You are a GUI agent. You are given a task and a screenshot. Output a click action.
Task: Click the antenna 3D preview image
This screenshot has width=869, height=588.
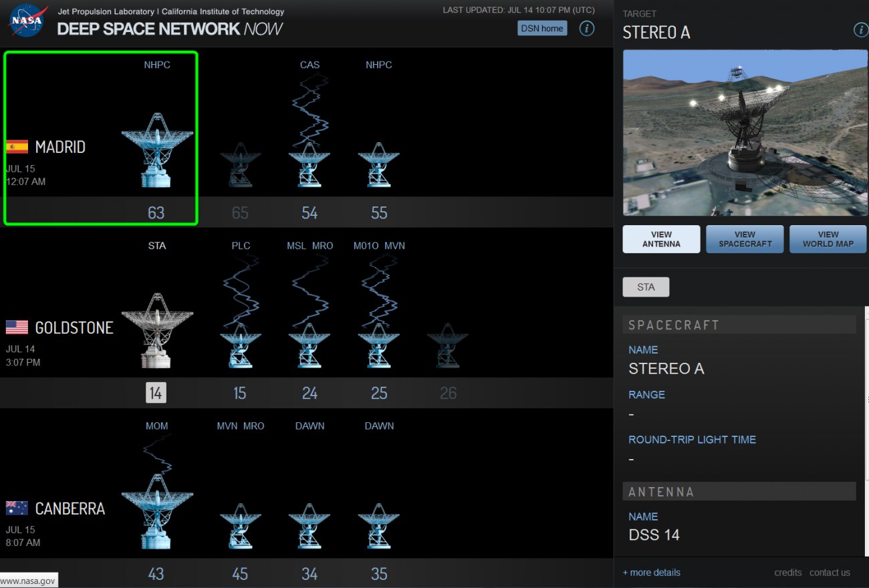[745, 132]
